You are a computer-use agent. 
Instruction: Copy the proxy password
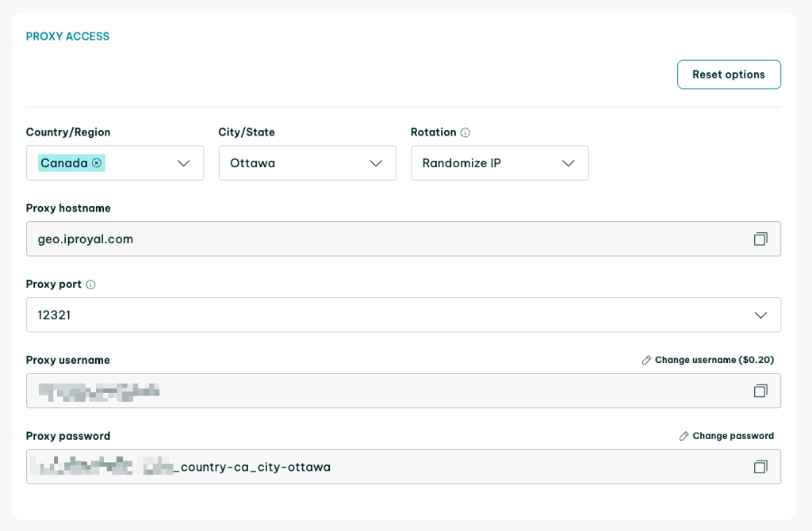click(760, 467)
